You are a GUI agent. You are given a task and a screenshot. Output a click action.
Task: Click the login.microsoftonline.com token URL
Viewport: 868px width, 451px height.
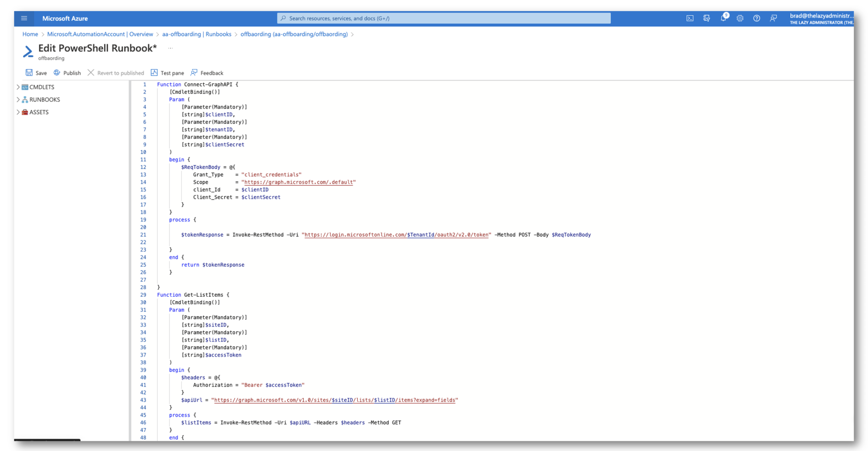[x=396, y=235]
